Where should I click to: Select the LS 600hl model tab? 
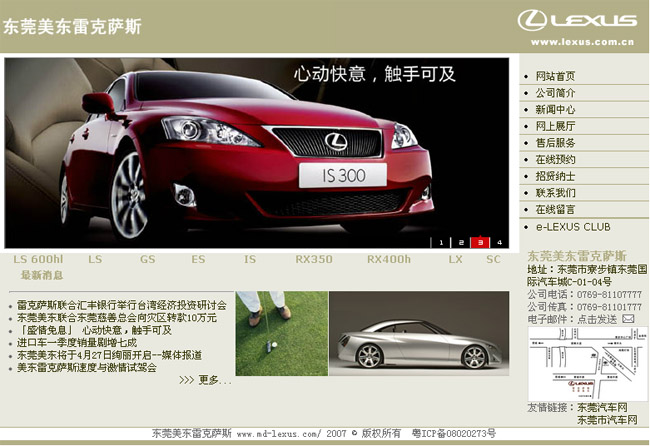[x=38, y=260]
